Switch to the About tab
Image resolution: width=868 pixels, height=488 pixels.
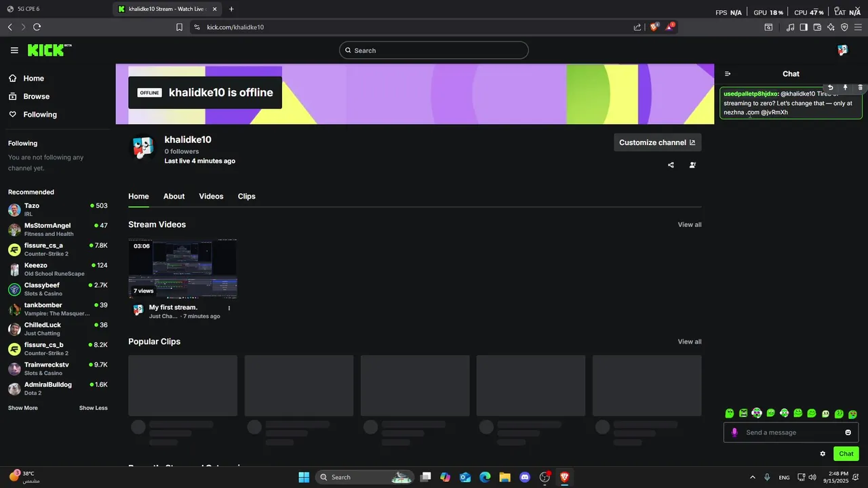tap(174, 197)
